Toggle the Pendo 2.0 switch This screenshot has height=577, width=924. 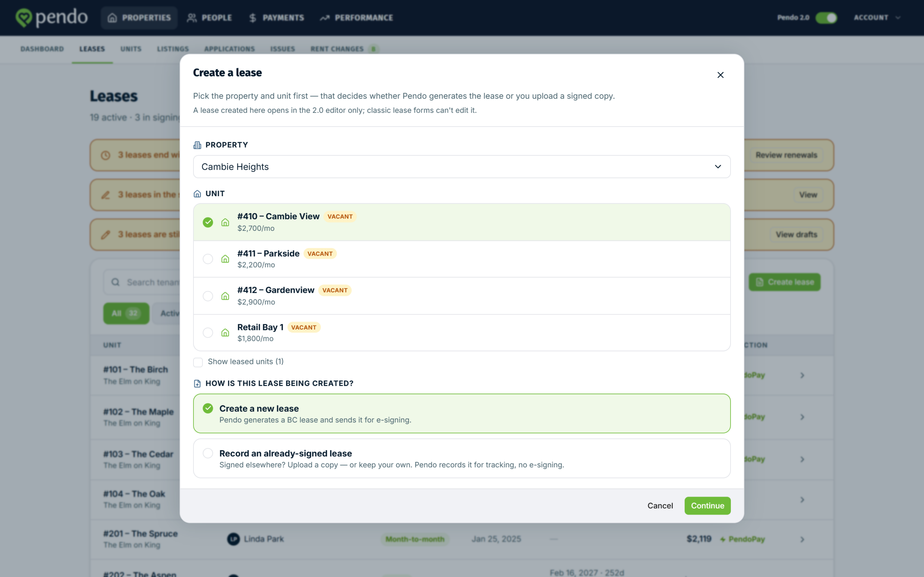click(826, 18)
